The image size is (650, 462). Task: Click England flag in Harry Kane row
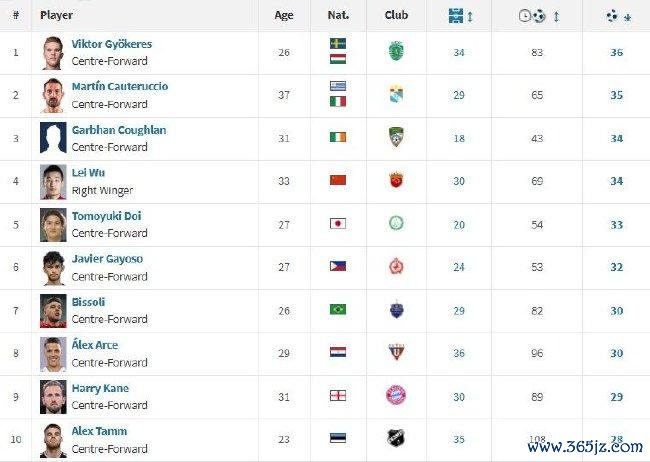click(x=338, y=396)
